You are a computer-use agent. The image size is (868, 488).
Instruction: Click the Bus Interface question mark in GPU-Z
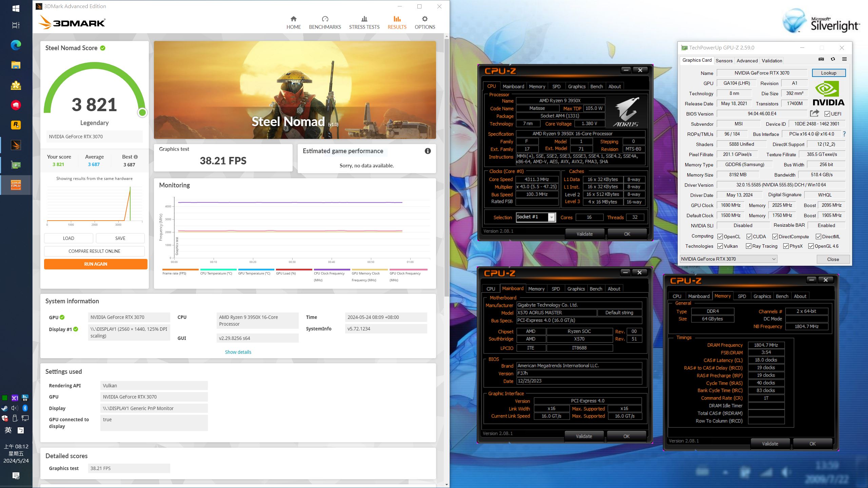point(844,134)
